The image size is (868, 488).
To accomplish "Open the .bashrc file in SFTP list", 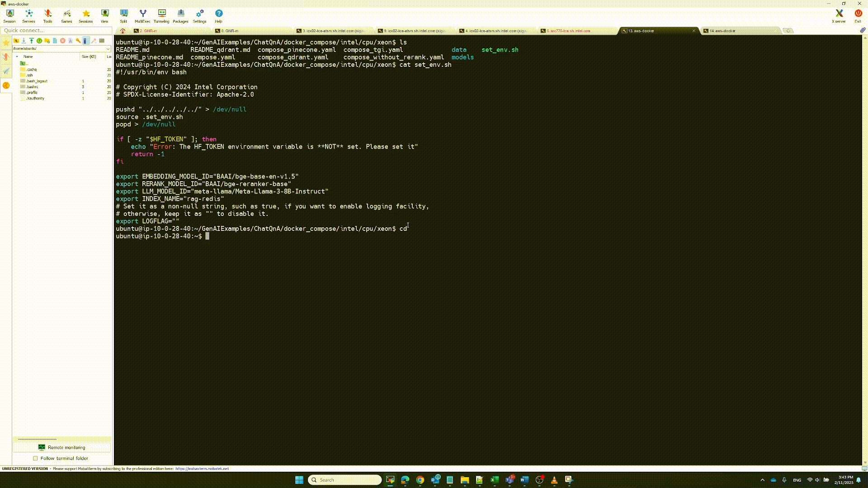I will (32, 87).
